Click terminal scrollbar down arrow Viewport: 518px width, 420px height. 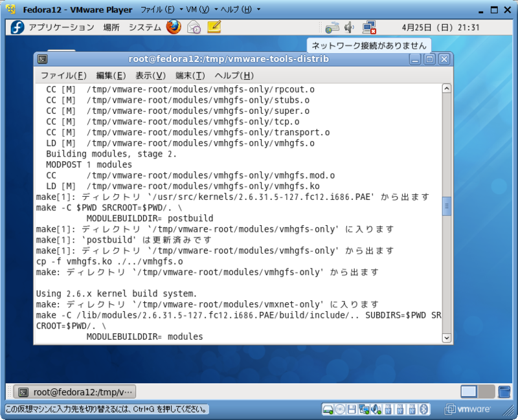click(x=446, y=338)
